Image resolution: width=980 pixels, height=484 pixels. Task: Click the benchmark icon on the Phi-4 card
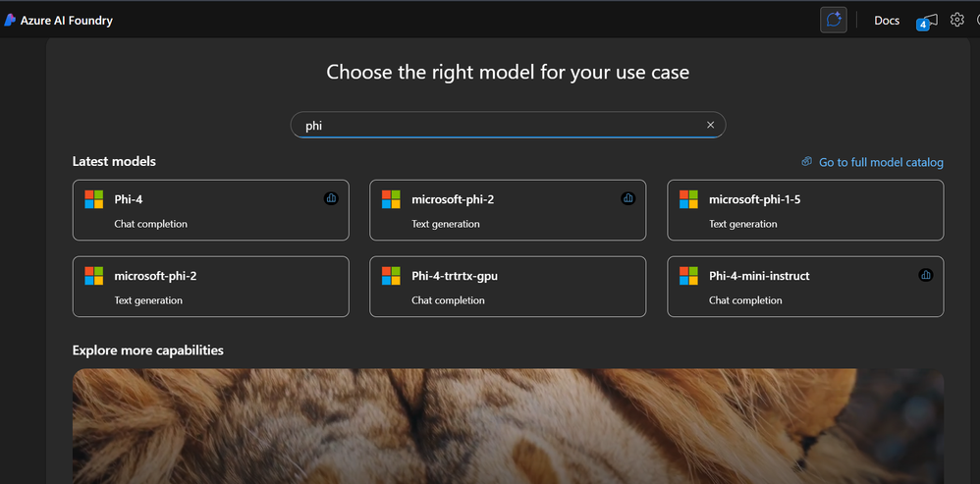click(x=331, y=198)
